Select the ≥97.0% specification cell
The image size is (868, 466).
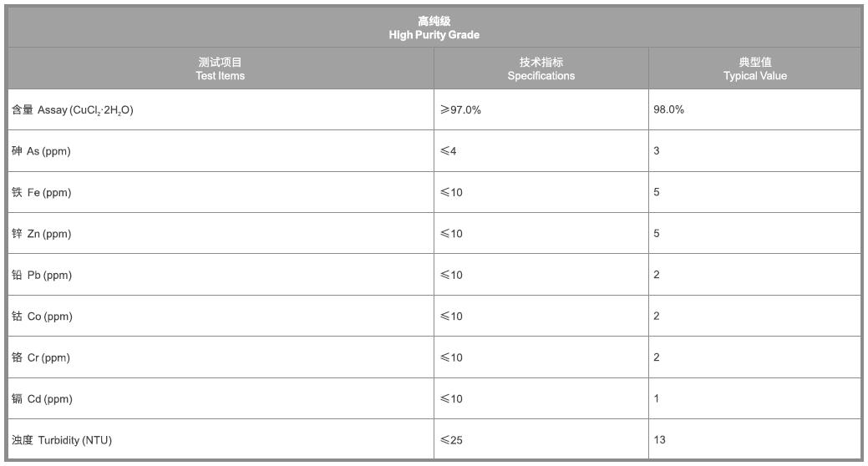pos(461,110)
